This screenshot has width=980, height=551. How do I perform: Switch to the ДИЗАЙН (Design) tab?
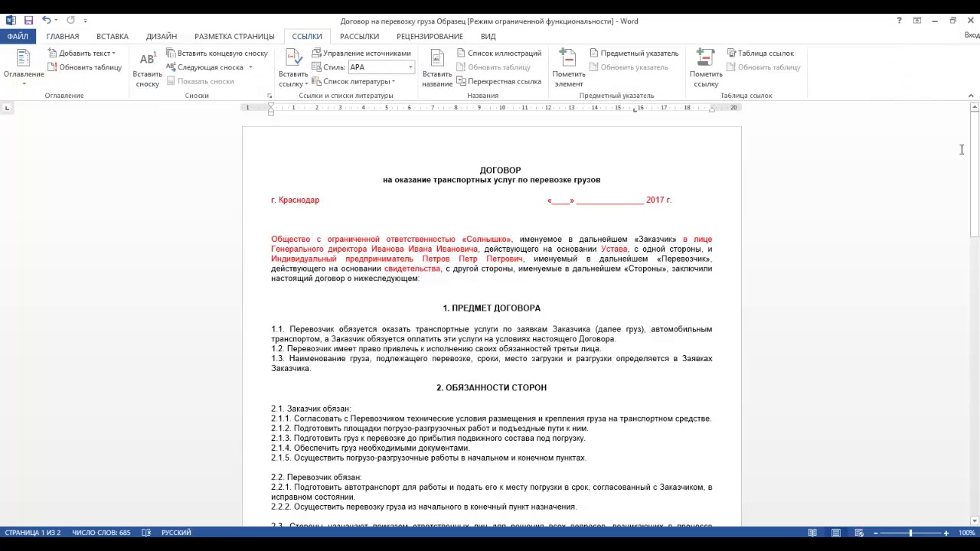pos(162,36)
